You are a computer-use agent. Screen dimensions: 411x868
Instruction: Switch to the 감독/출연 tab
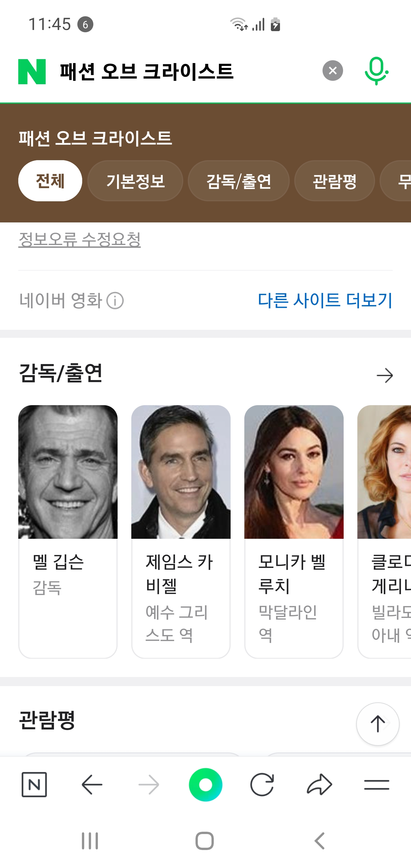[x=239, y=181]
